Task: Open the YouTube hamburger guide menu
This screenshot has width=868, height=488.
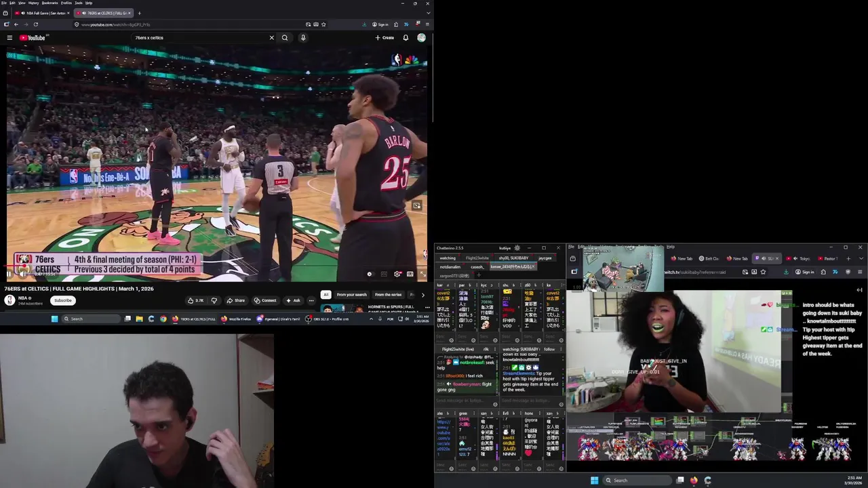Action: (x=9, y=38)
